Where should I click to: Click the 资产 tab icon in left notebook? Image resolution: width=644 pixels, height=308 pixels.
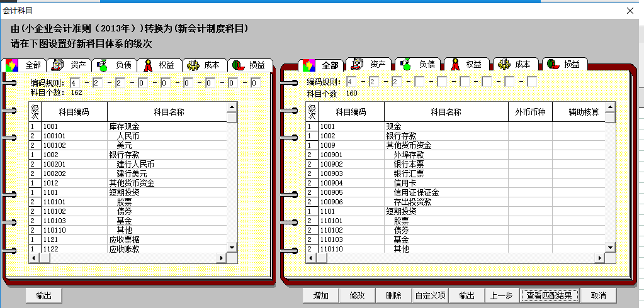click(x=57, y=65)
